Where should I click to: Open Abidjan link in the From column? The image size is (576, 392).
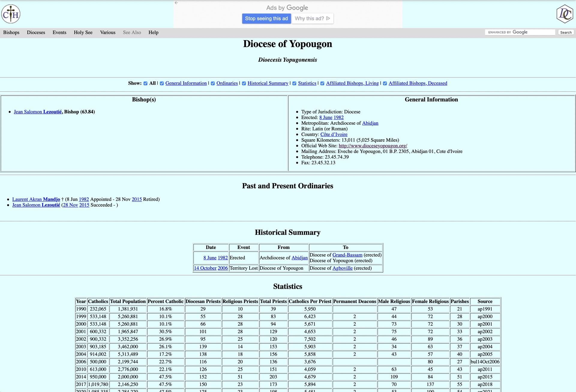299,258
